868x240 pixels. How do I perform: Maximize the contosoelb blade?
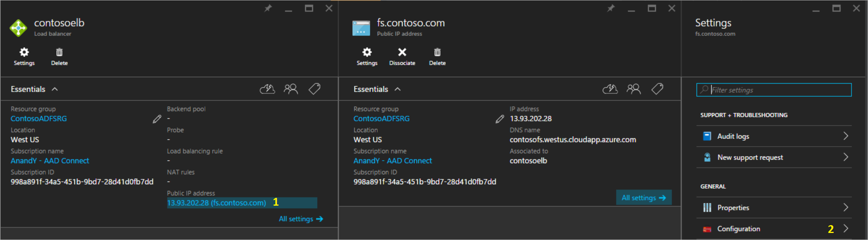tap(309, 8)
